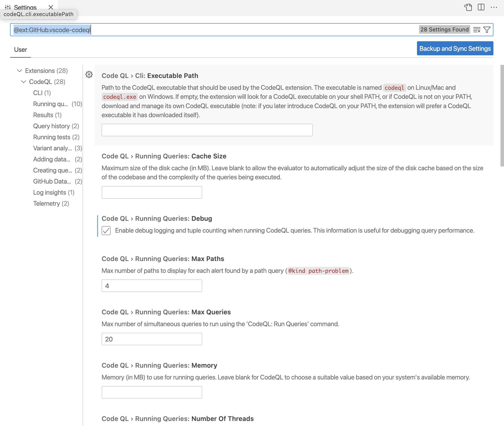
Task: Select Telemetry settings section
Action: (x=51, y=203)
